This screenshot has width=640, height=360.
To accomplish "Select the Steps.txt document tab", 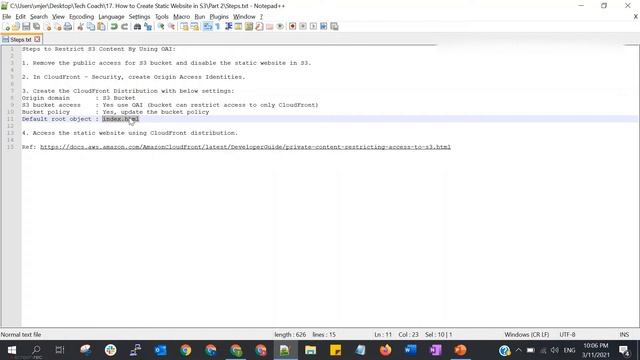I will click(21, 40).
